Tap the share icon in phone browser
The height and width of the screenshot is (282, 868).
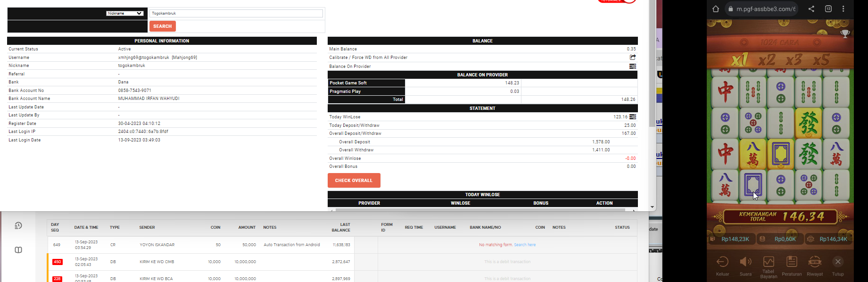(811, 8)
